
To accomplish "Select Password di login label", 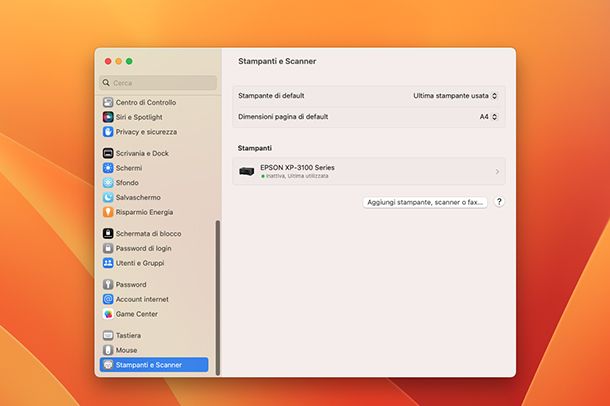I will click(x=144, y=248).
